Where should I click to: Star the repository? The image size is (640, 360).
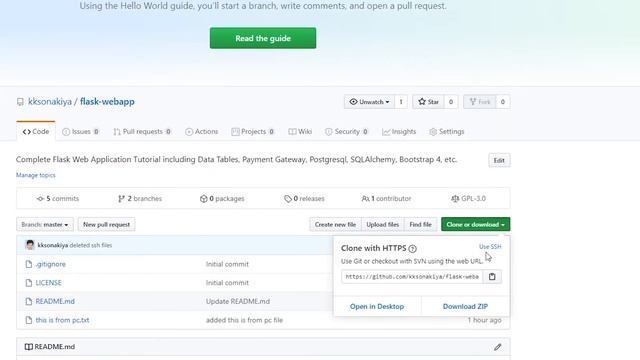(428, 102)
